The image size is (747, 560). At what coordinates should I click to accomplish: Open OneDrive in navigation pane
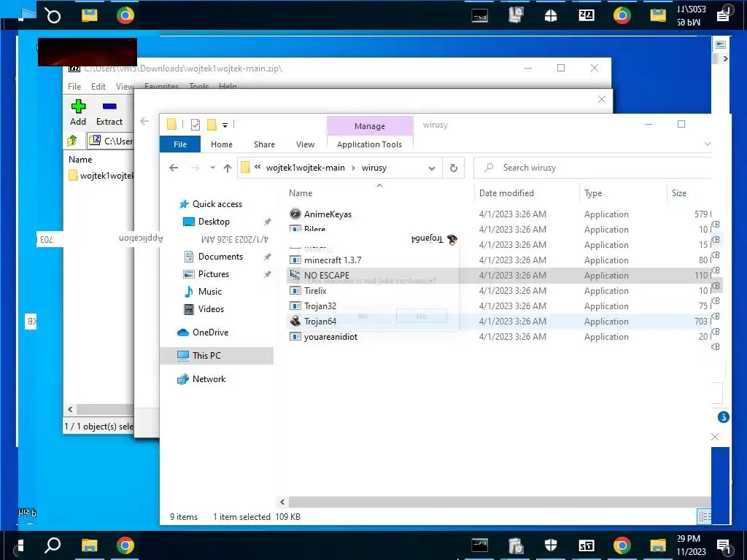(210, 332)
